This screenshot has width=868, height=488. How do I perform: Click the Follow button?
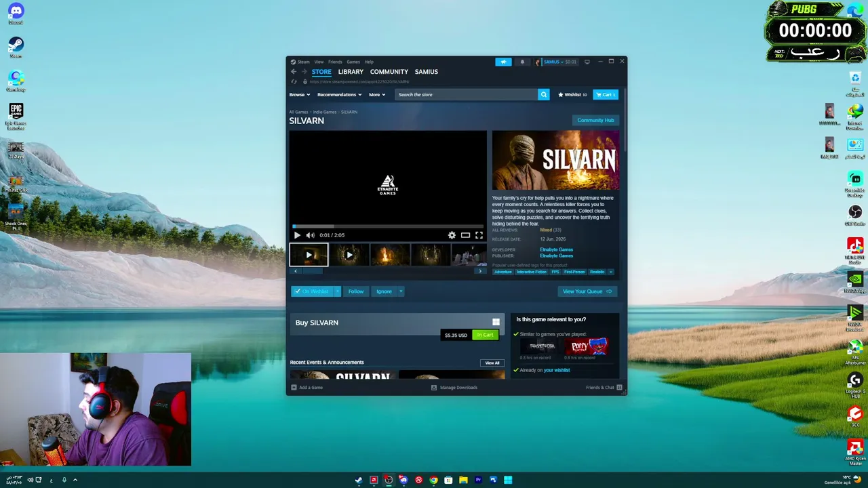(356, 291)
